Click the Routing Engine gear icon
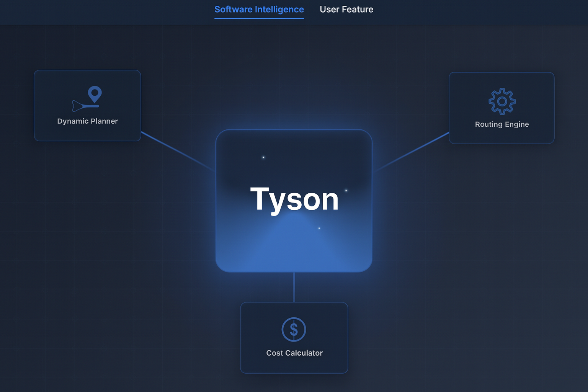The width and height of the screenshot is (588, 392). (x=502, y=101)
